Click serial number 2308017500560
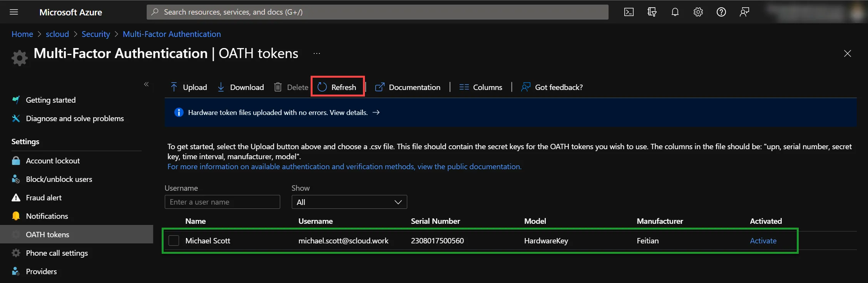This screenshot has height=283, width=868. pos(437,241)
